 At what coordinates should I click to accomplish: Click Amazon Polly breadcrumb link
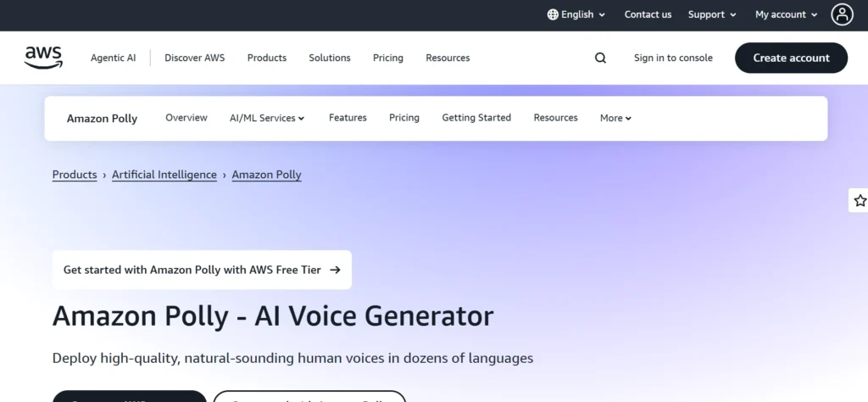click(267, 175)
